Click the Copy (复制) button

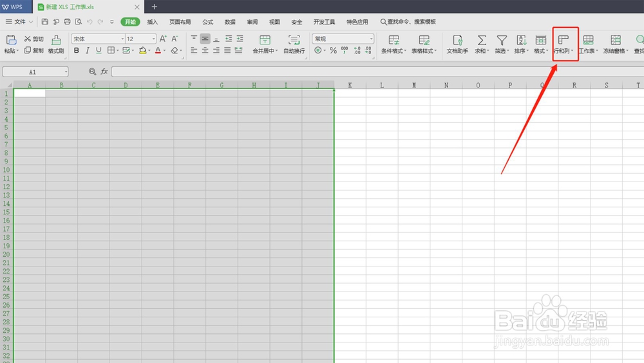(x=33, y=50)
